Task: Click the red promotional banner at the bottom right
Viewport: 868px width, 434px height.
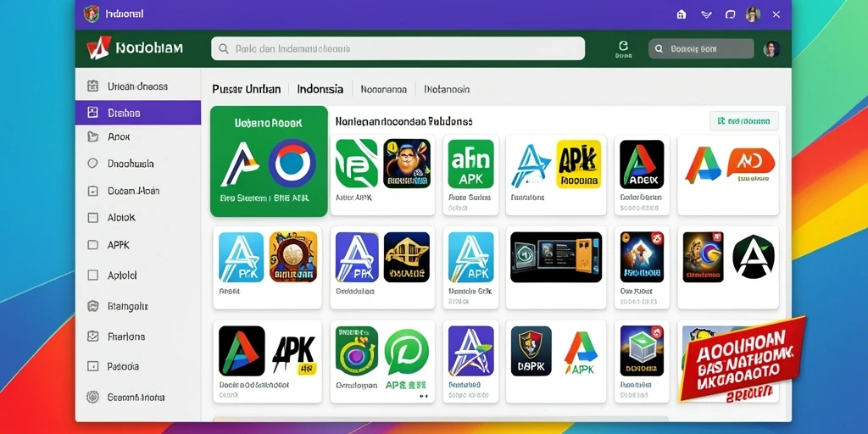Action: coord(742,358)
